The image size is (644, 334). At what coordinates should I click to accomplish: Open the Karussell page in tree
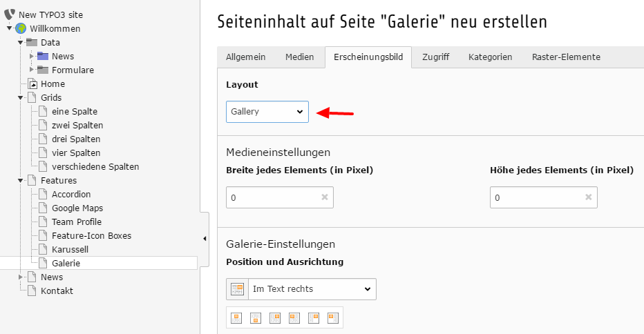pyautogui.click(x=70, y=250)
